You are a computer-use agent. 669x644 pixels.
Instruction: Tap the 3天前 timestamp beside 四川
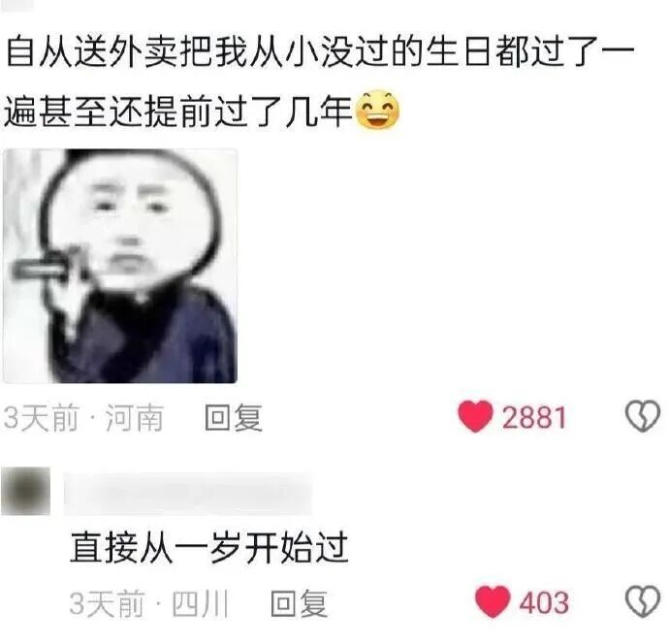point(107,603)
